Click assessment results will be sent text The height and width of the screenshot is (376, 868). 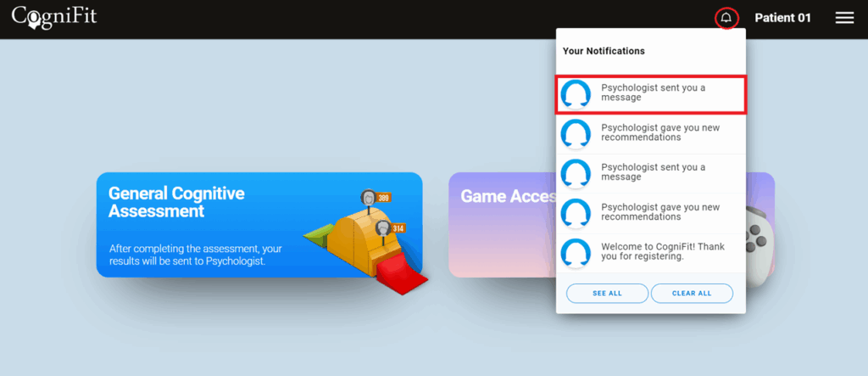[196, 254]
